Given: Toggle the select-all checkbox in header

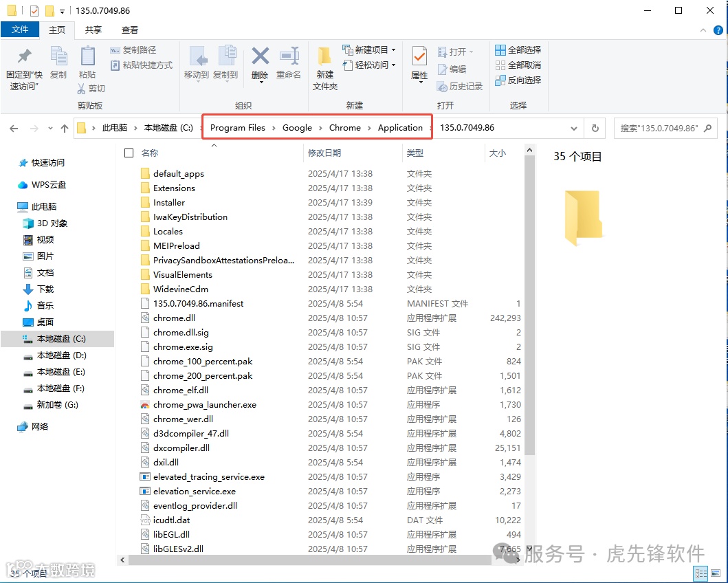Looking at the screenshot, I should click(129, 153).
